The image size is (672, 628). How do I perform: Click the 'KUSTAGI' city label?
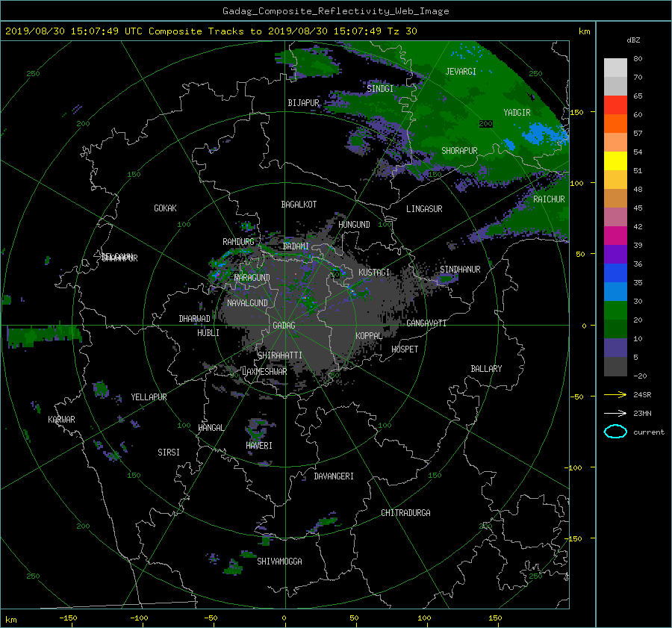pos(374,273)
